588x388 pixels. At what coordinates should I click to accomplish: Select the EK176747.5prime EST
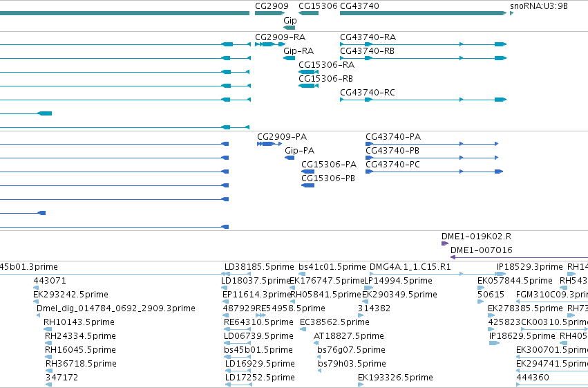coord(328,281)
